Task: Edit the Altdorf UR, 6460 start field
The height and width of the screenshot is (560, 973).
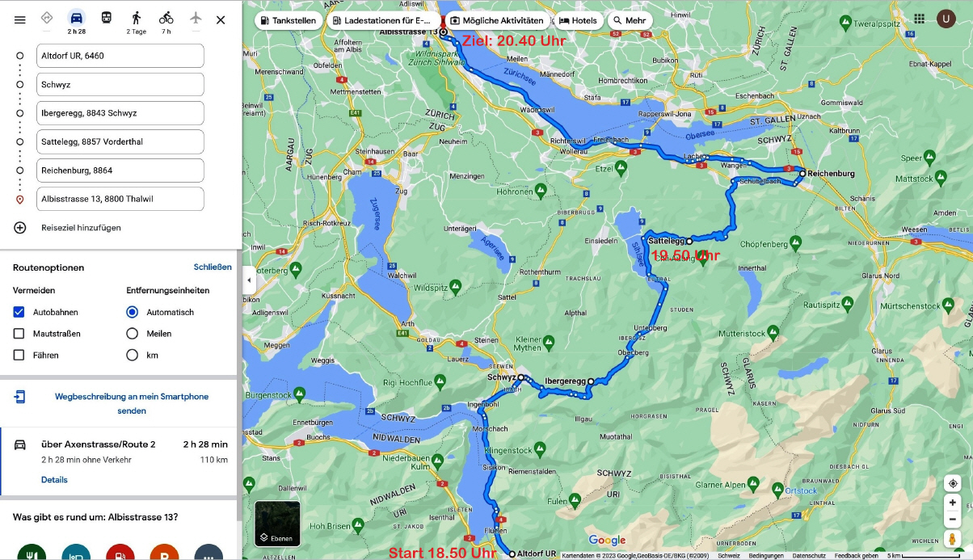Action: (120, 56)
